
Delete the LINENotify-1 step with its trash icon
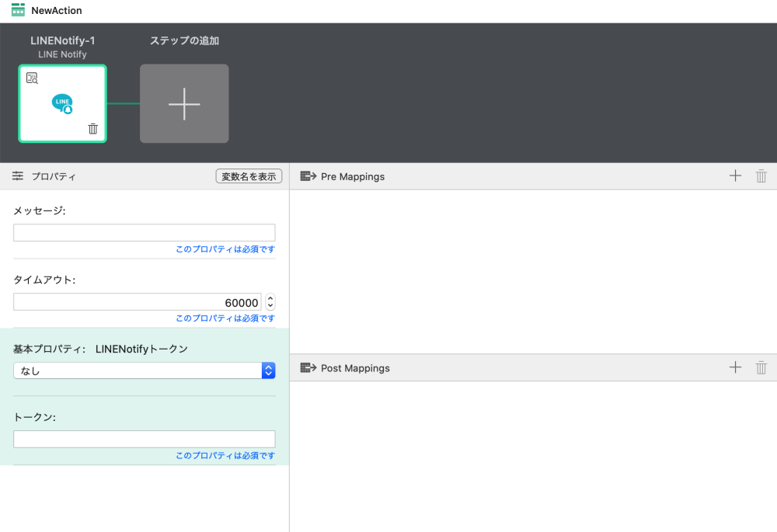[x=93, y=129]
